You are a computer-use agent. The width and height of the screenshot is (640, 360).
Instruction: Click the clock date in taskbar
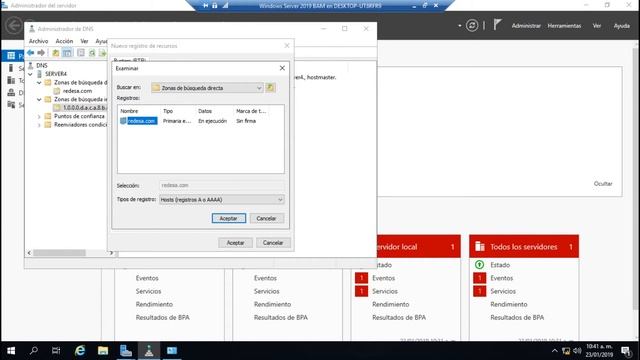(599, 354)
